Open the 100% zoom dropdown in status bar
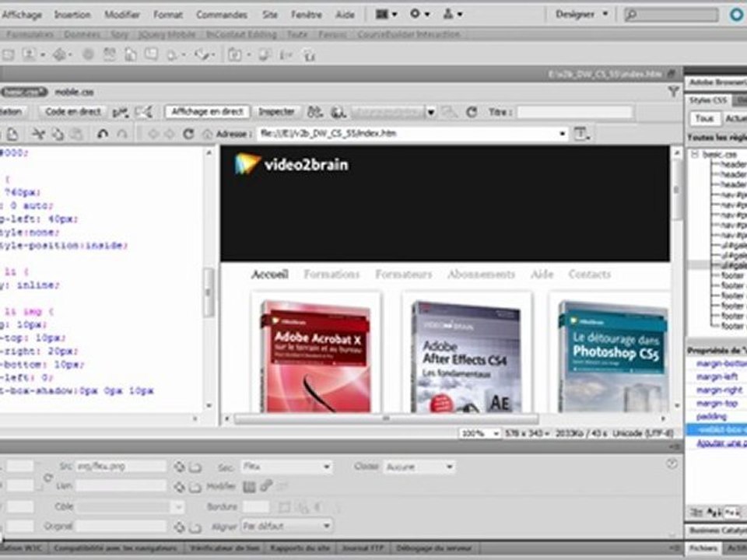 479,433
